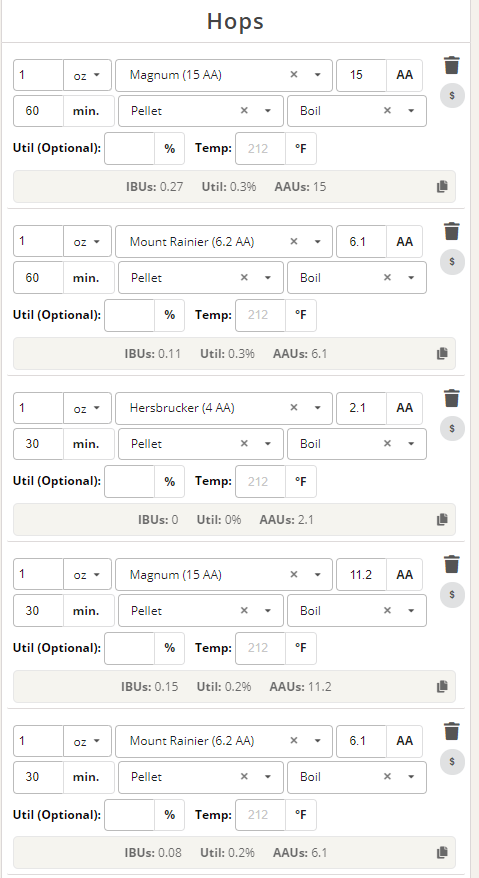
Task: Delete the last Mount Rainier 30 min hop
Action: coord(452,731)
